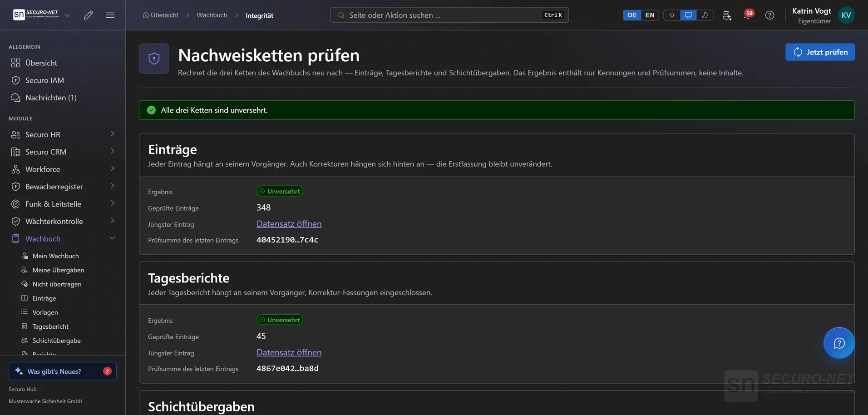Focus the Seite oder Aktion suchen field
This screenshot has height=415, width=868.
pyautogui.click(x=449, y=15)
